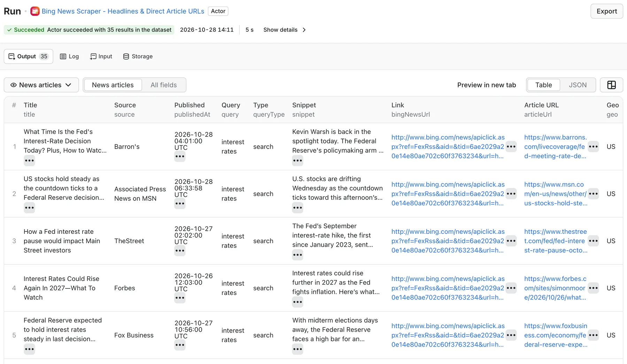Open the Input tab
627x364 pixels.
tap(101, 56)
